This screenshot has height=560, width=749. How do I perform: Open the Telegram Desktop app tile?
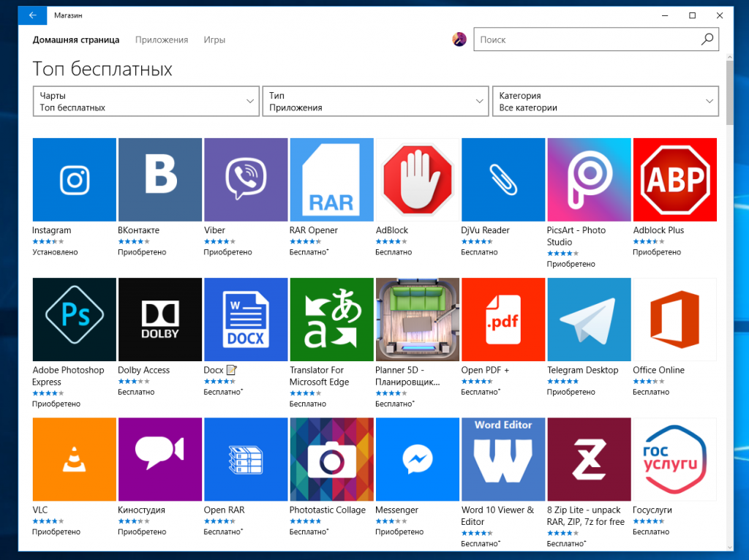(589, 319)
